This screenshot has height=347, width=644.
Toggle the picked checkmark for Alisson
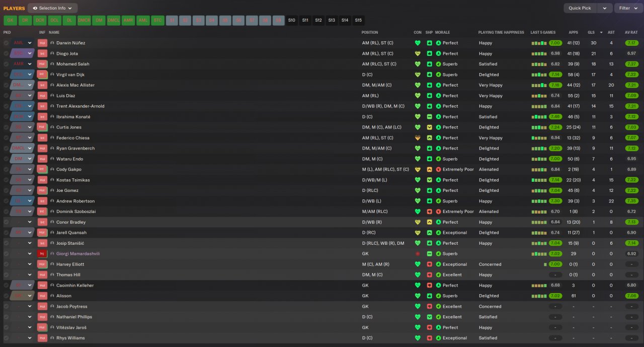tap(6, 296)
